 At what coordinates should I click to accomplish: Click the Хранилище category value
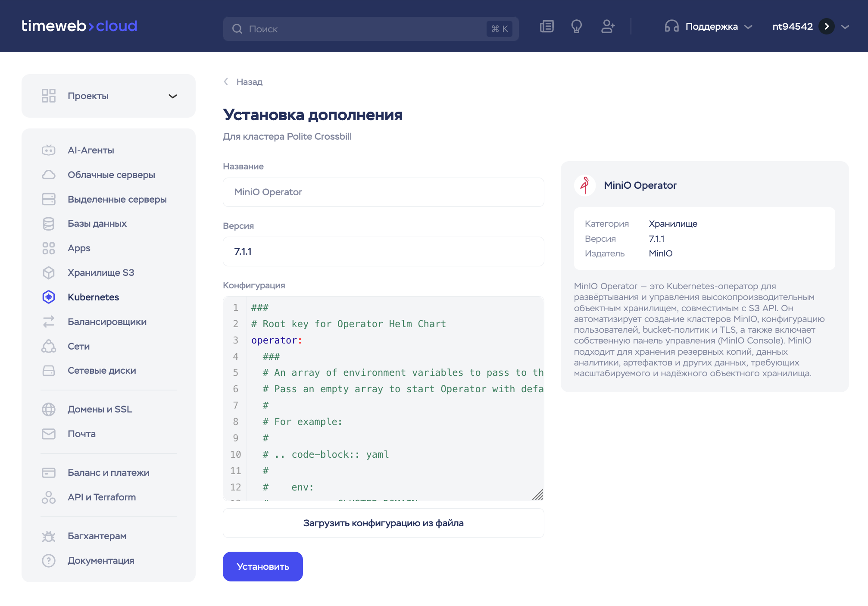[x=673, y=224]
